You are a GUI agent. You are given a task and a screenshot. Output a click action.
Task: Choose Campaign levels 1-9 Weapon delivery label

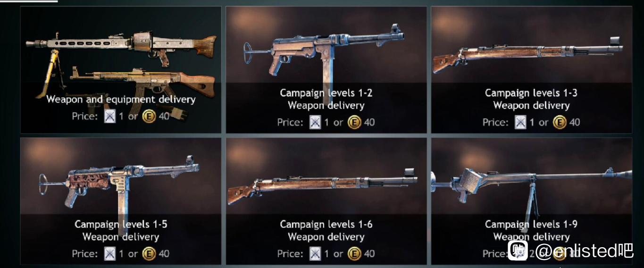tap(531, 230)
